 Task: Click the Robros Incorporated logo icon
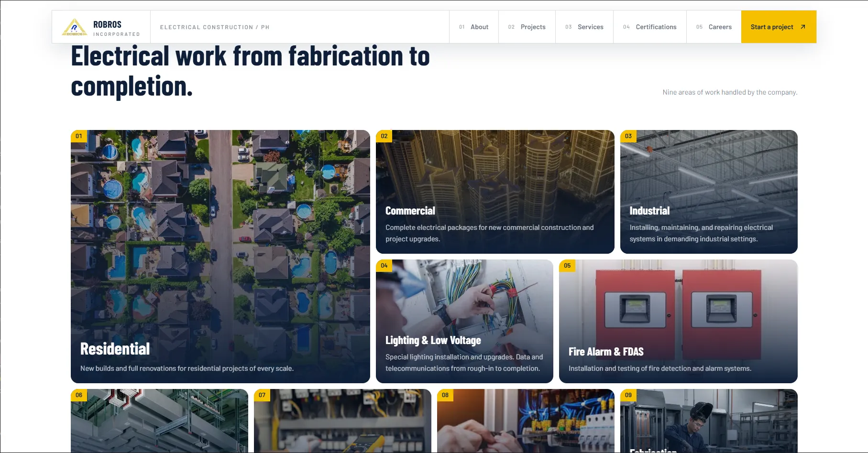tap(74, 27)
